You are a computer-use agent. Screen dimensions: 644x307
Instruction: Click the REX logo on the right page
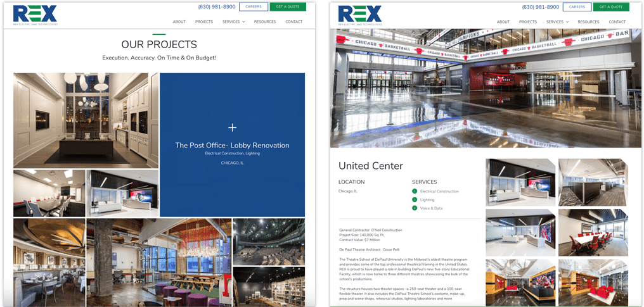[359, 15]
